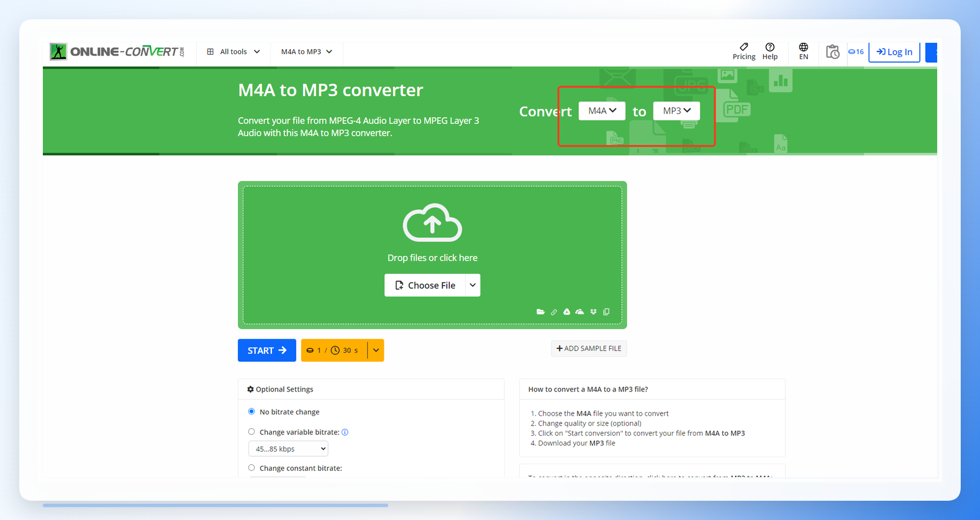This screenshot has width=980, height=520.
Task: Open the MP3 target format dropdown
Action: (676, 110)
